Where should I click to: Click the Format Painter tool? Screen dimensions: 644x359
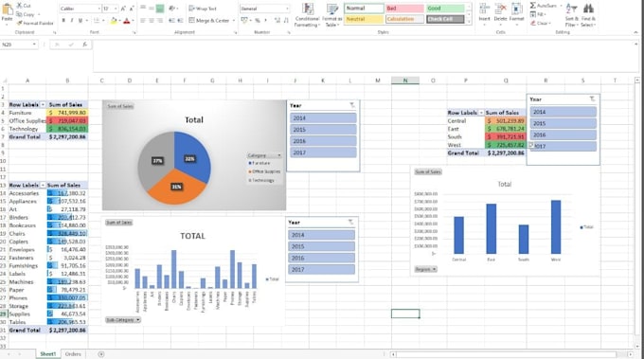point(35,24)
